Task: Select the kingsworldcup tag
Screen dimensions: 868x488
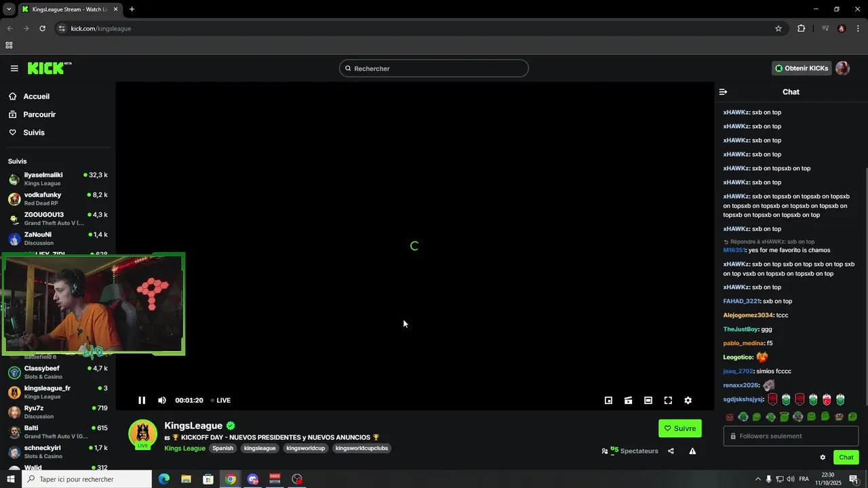Action: pyautogui.click(x=306, y=448)
